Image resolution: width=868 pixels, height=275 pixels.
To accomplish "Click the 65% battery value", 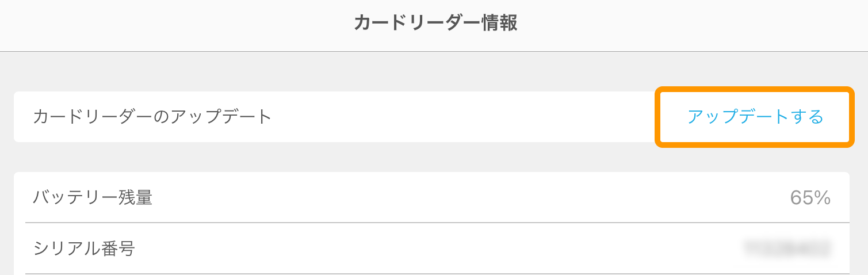I will tap(810, 198).
